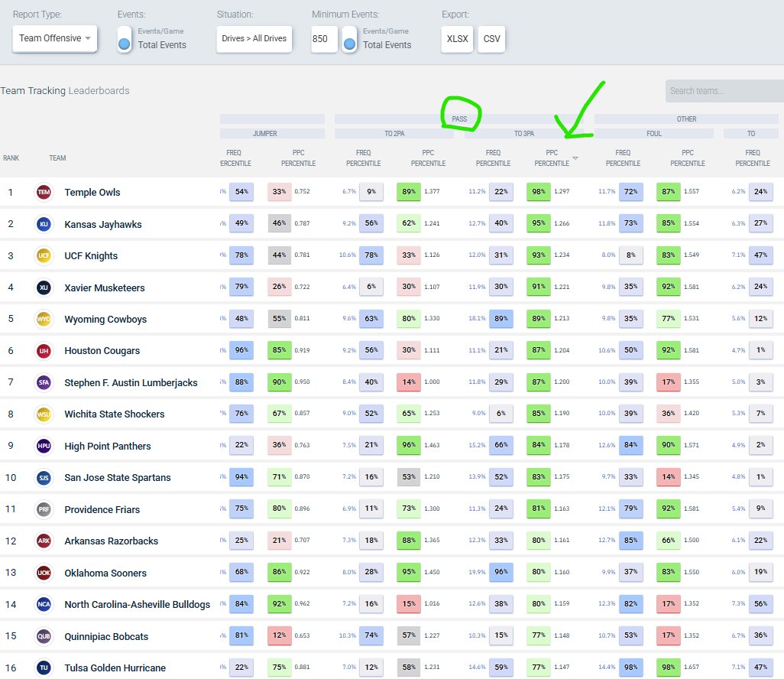
Task: Click the Houston Cougars UH logo
Action: 44,351
